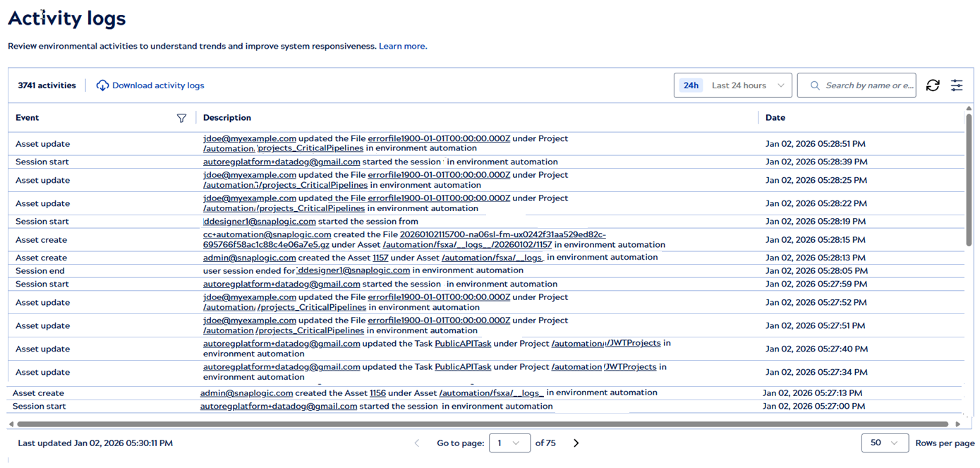This screenshot has height=468, width=980.
Task: Click the next page arrow
Action: pyautogui.click(x=576, y=443)
